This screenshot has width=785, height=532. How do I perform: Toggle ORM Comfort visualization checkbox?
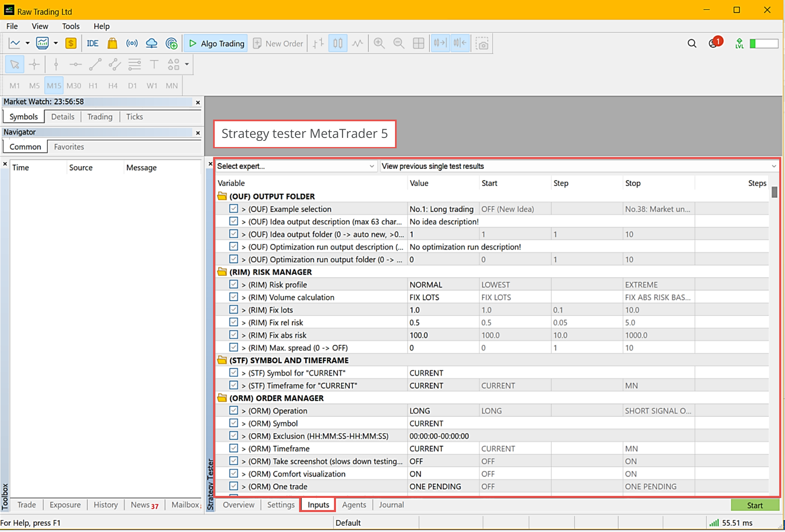[233, 473]
